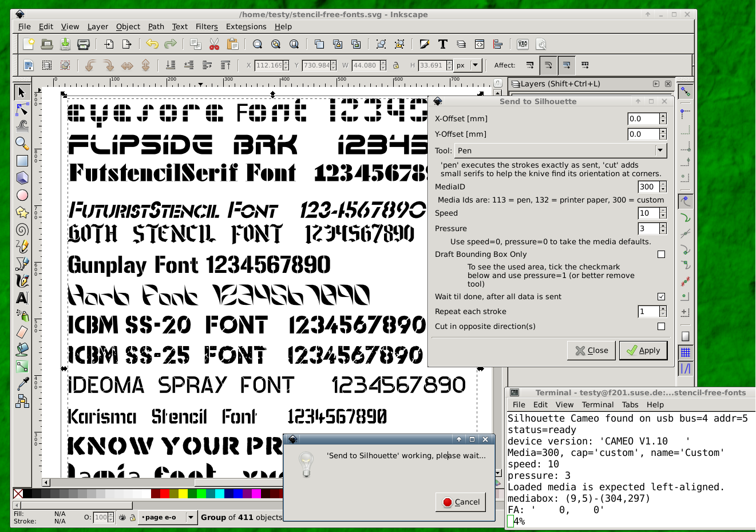Viewport: 756px width, 532px height.
Task: Cancel the 'Send to Silhouette' progress dialog
Action: point(461,502)
